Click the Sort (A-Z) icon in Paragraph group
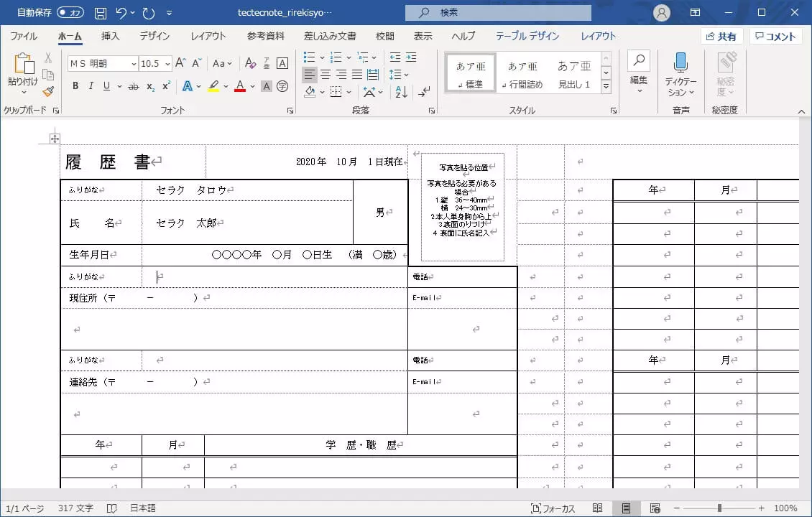The width and height of the screenshot is (812, 517). click(400, 92)
